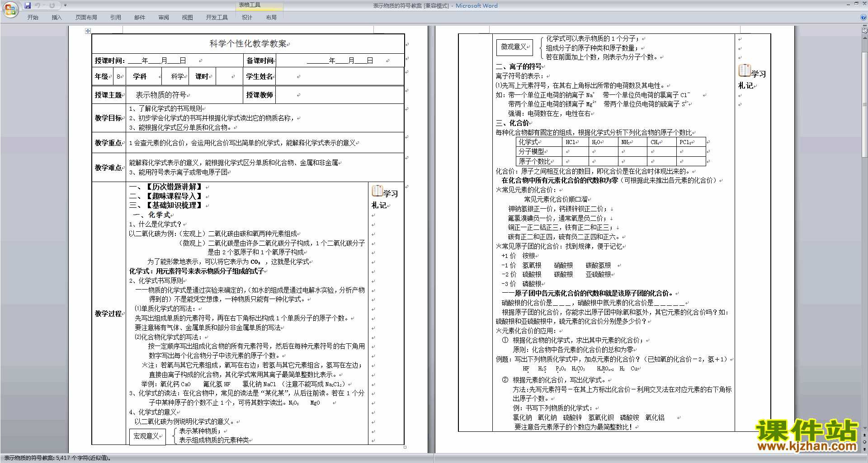Click heading 【趣味课程导入】
The width and height of the screenshot is (868, 463).
pyautogui.click(x=174, y=196)
